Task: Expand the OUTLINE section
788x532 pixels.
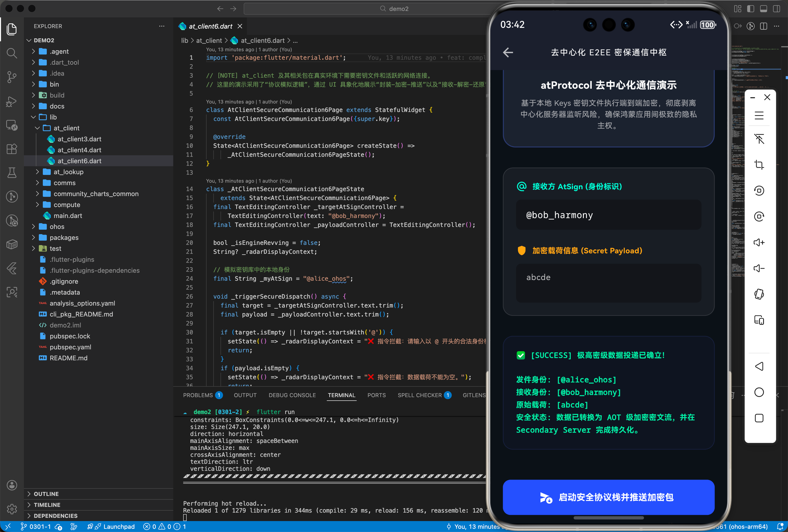Action: coord(46,494)
